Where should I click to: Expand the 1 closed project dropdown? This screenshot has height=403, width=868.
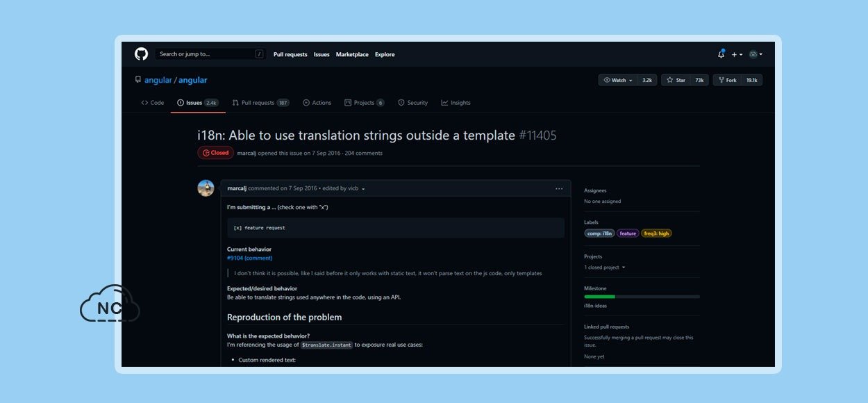click(605, 268)
